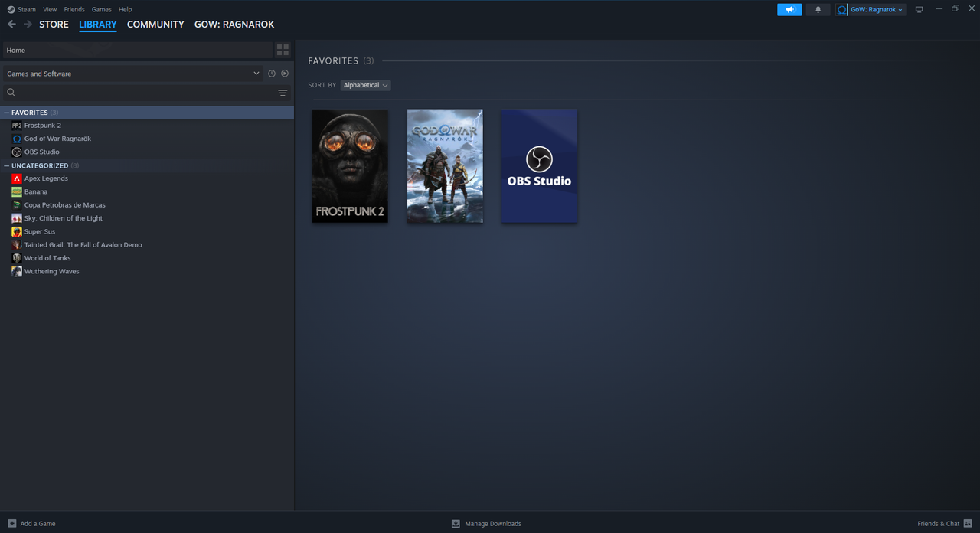This screenshot has height=533, width=980.
Task: Click the Copa Petrobras de Marcas icon
Action: click(17, 205)
